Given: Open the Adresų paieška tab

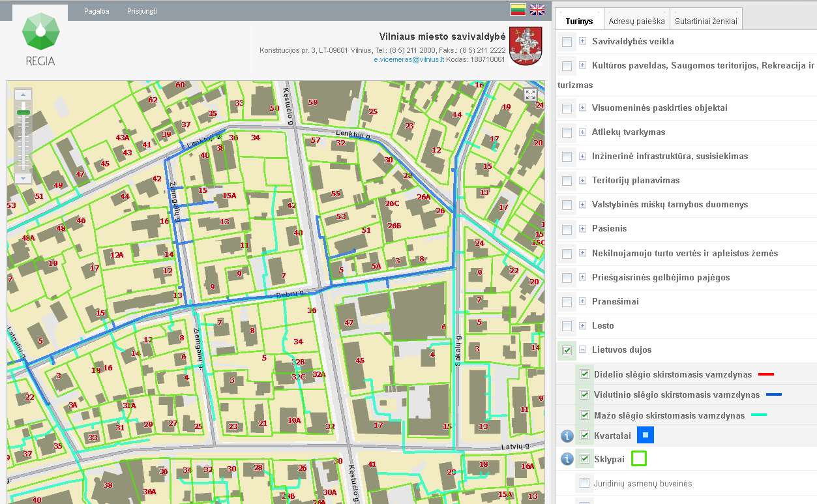Looking at the screenshot, I should click(636, 21).
